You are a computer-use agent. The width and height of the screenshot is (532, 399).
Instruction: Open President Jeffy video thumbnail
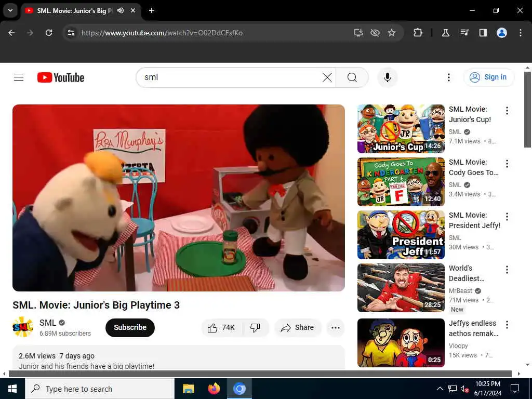(401, 235)
